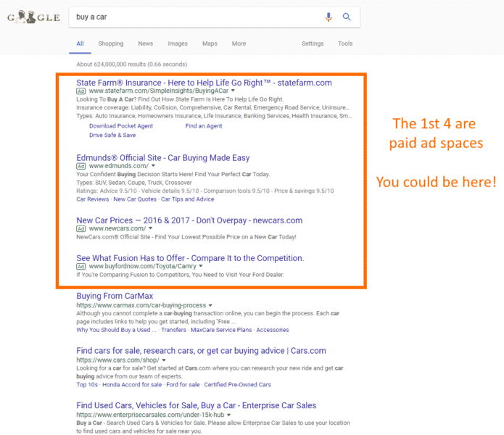
Task: Click the microphone voice search icon
Action: 329,17
